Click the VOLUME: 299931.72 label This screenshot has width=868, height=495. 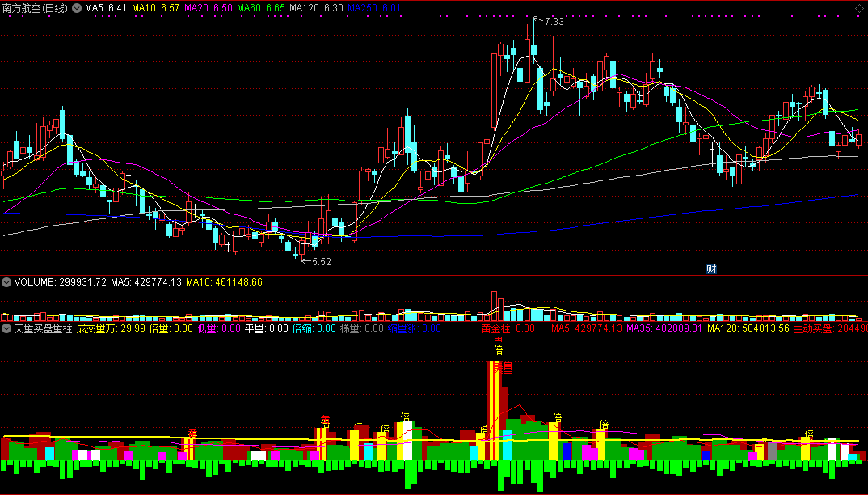coord(61,282)
